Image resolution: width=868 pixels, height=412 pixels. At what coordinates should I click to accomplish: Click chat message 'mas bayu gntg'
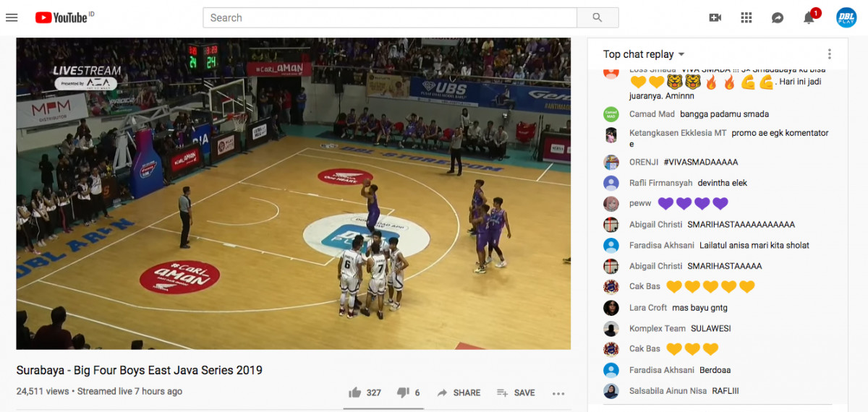click(699, 308)
